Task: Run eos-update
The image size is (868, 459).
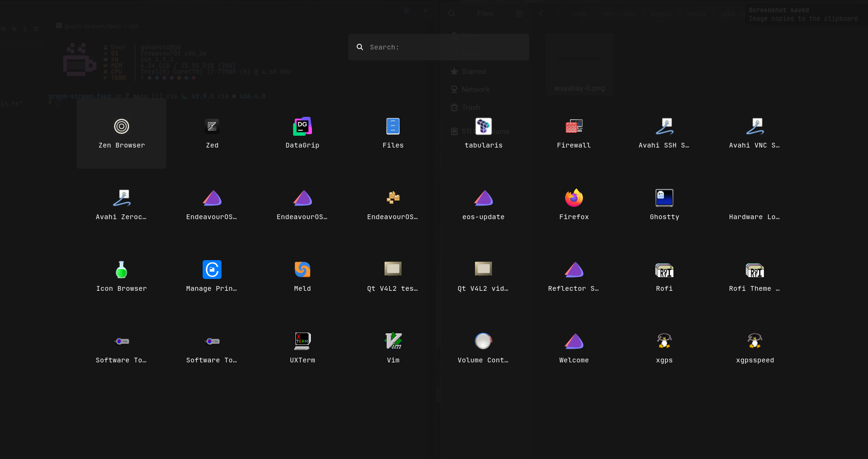Action: click(483, 205)
